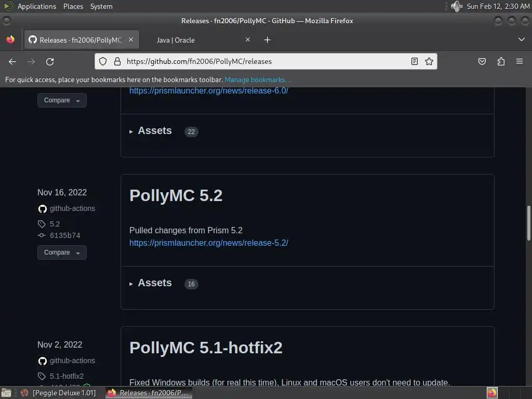The image size is (532, 399).
Task: Open the Pocket save icon
Action: [482, 61]
